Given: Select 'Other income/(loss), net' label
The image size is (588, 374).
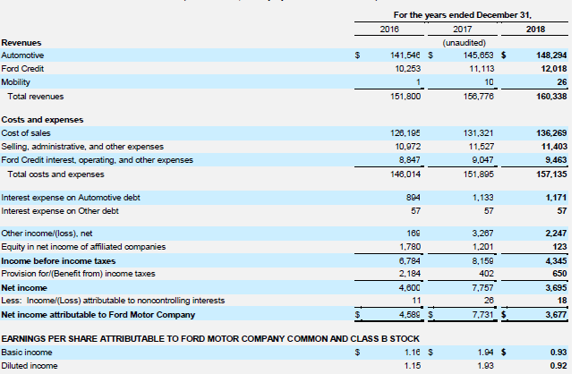Looking at the screenshot, I should (47, 234).
